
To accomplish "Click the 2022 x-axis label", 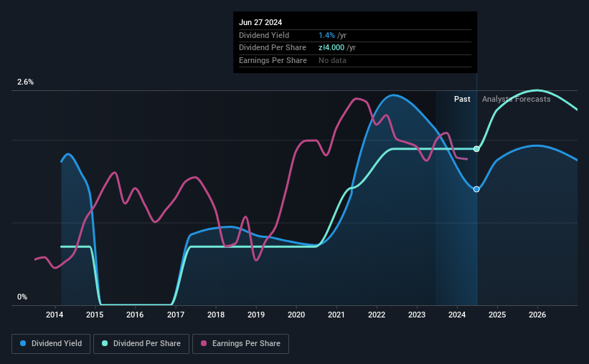I will 377,315.
